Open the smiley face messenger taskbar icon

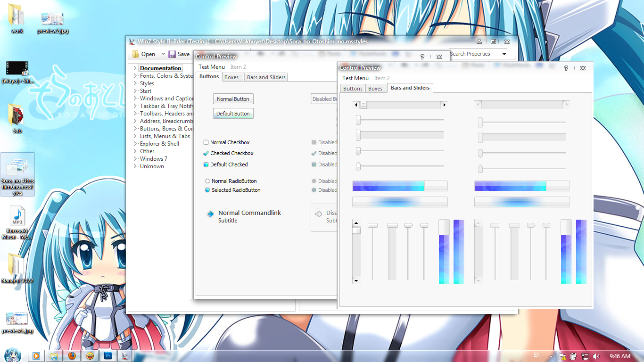90,356
